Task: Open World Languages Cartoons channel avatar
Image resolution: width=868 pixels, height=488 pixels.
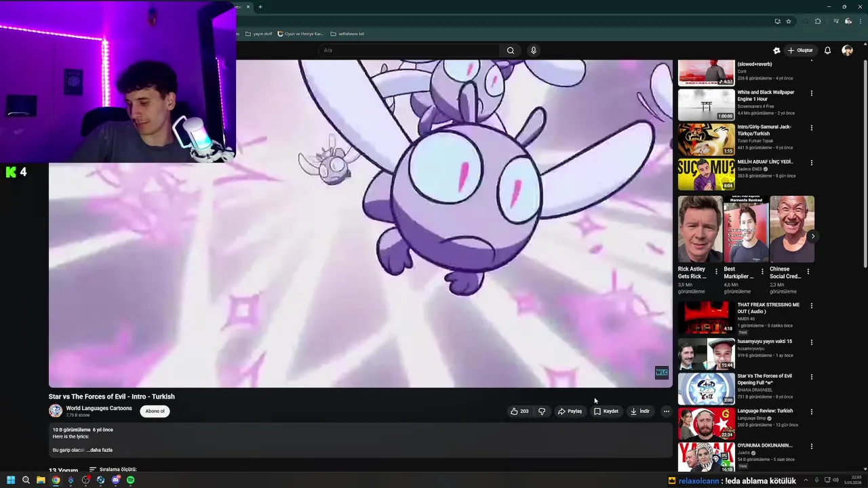Action: pyautogui.click(x=56, y=411)
